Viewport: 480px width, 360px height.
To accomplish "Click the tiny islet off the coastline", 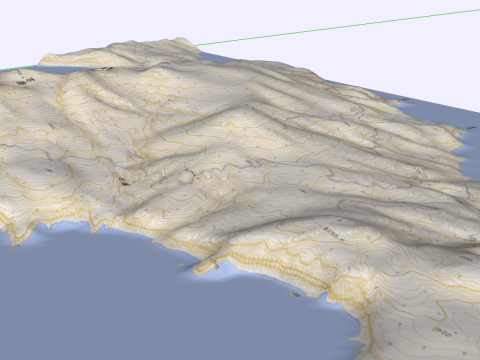I will [295, 293].
